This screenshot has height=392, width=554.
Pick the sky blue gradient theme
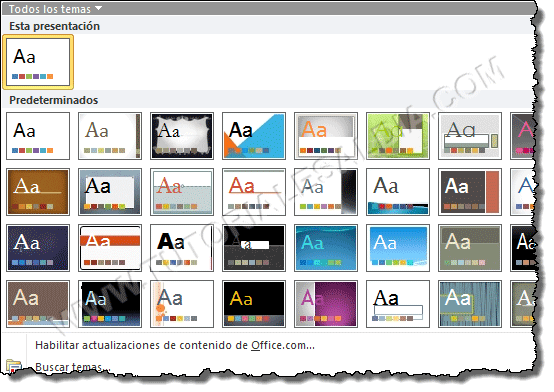398,248
